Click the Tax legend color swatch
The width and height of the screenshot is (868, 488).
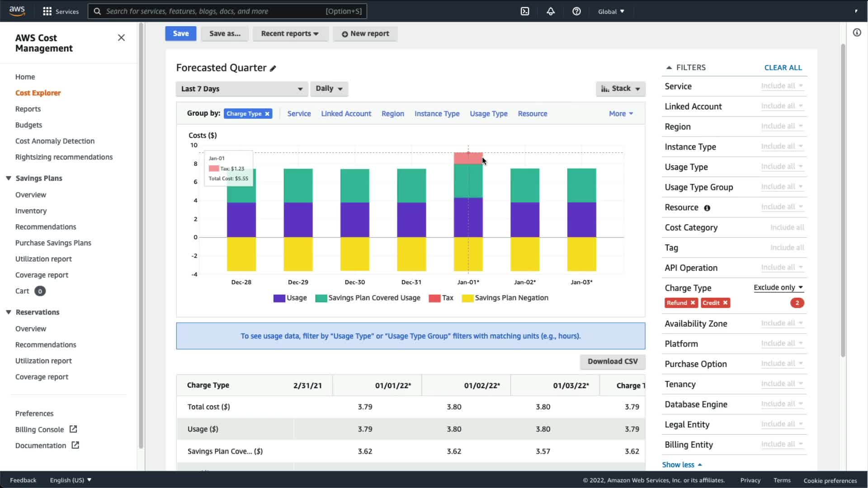click(x=434, y=298)
